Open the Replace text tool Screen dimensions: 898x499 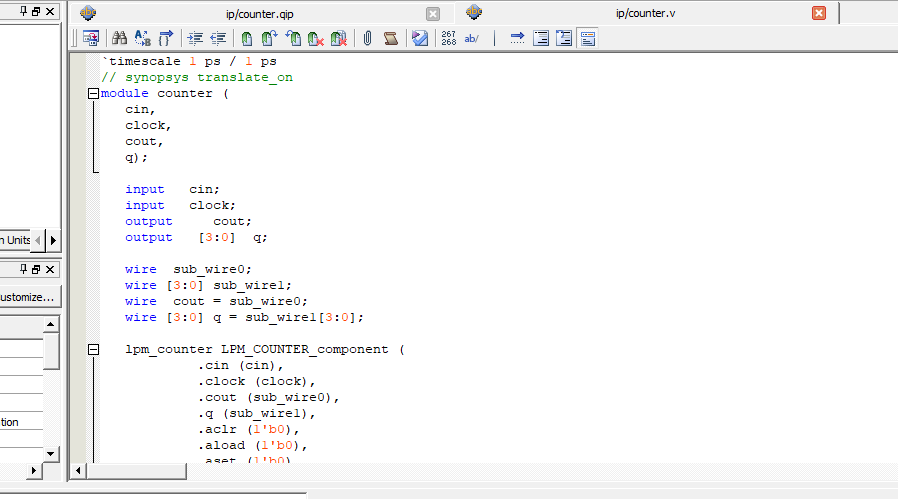pos(143,38)
